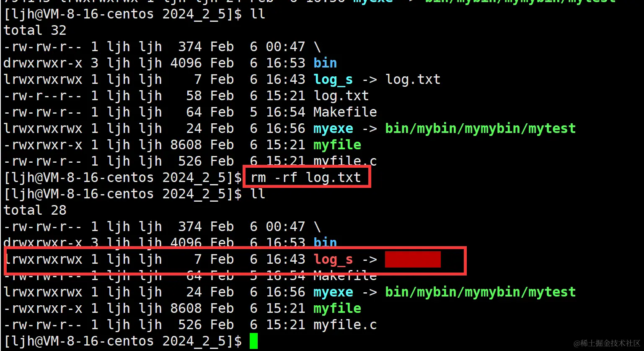The height and width of the screenshot is (351, 644).
Task: Click the red broken "log_s" link name
Action: pyautogui.click(x=333, y=260)
